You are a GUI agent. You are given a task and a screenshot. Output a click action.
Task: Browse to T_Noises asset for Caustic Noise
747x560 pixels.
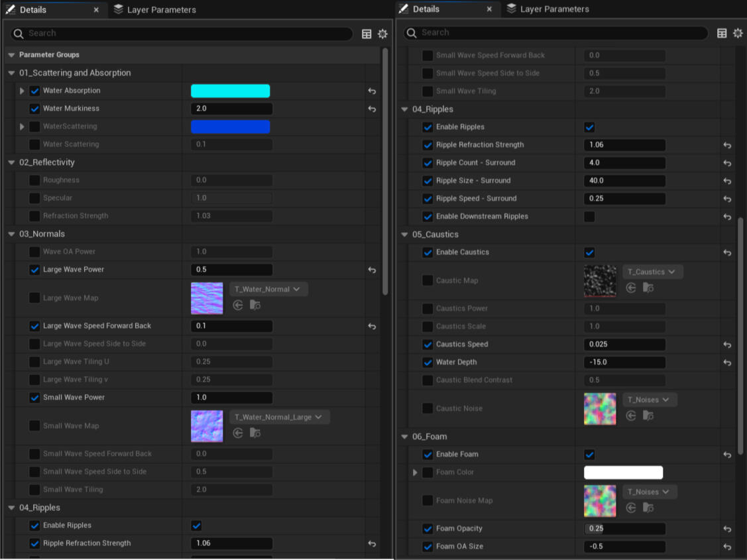click(648, 416)
